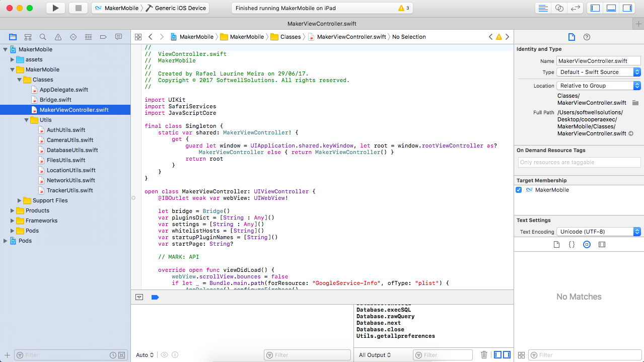Image resolution: width=644 pixels, height=362 pixels.
Task: Open the Quick Help inspector
Action: (x=587, y=37)
